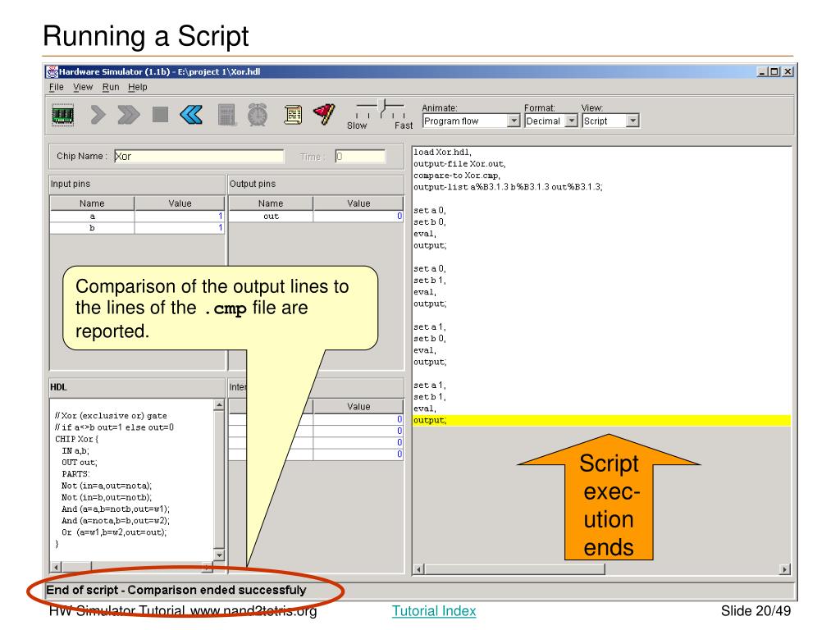Click the Load Script scroll icon
This screenshot has height=630, width=840.
point(293,115)
